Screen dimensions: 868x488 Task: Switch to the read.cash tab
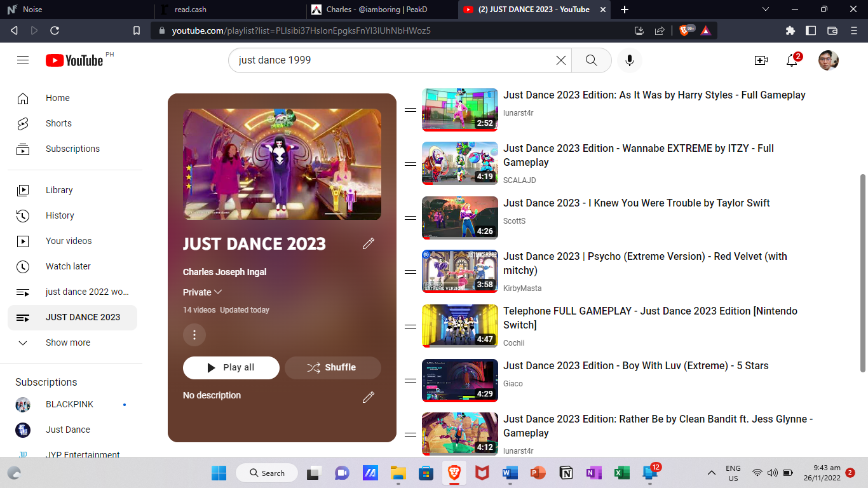click(229, 10)
